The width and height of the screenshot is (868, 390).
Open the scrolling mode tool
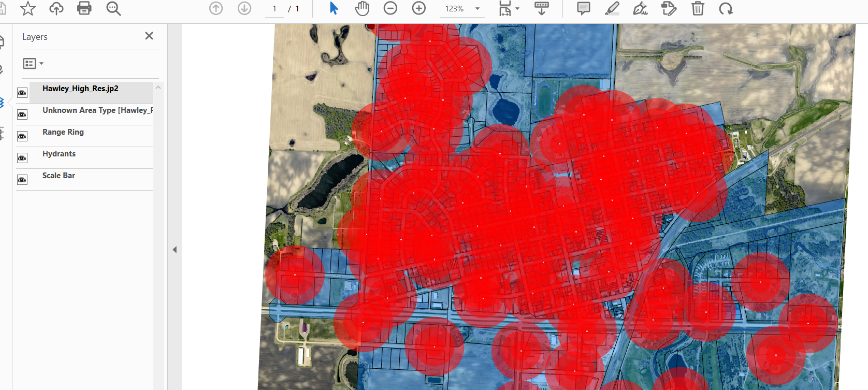542,8
